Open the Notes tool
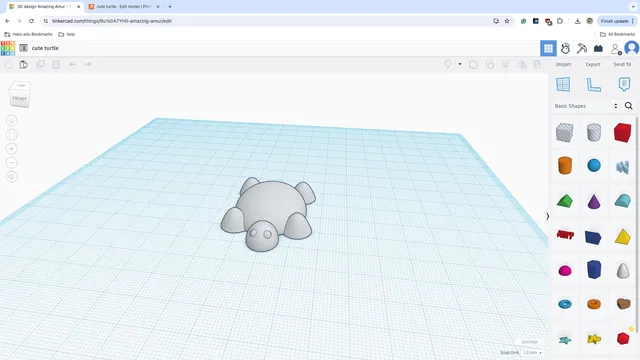The height and width of the screenshot is (360, 640). point(624,84)
